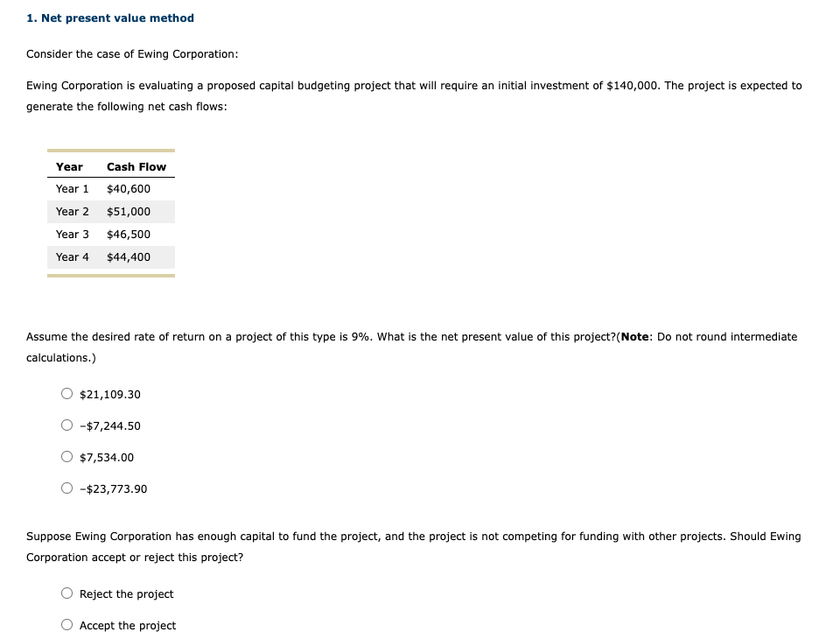
Task: Click the Year column header
Action: [70, 166]
